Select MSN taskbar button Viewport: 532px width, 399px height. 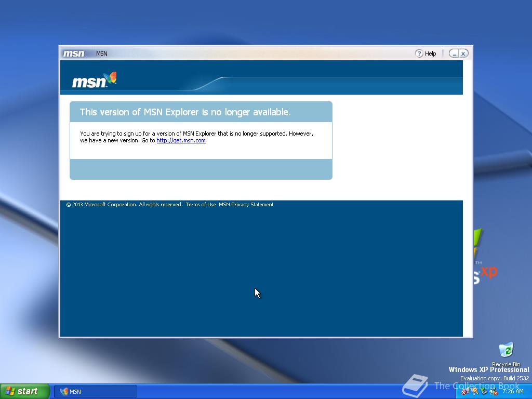[x=96, y=392]
